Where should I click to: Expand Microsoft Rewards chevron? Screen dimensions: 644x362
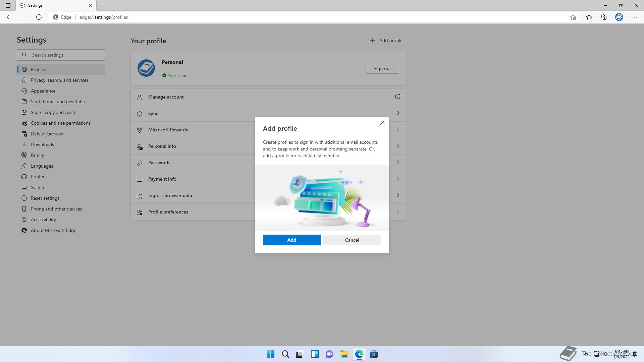pyautogui.click(x=398, y=130)
